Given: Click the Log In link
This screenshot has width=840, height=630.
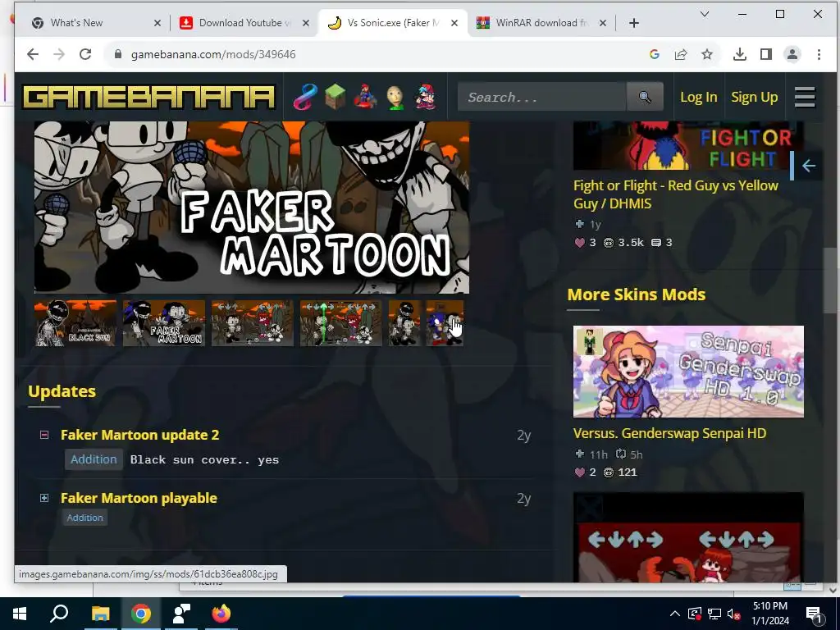Looking at the screenshot, I should point(699,97).
